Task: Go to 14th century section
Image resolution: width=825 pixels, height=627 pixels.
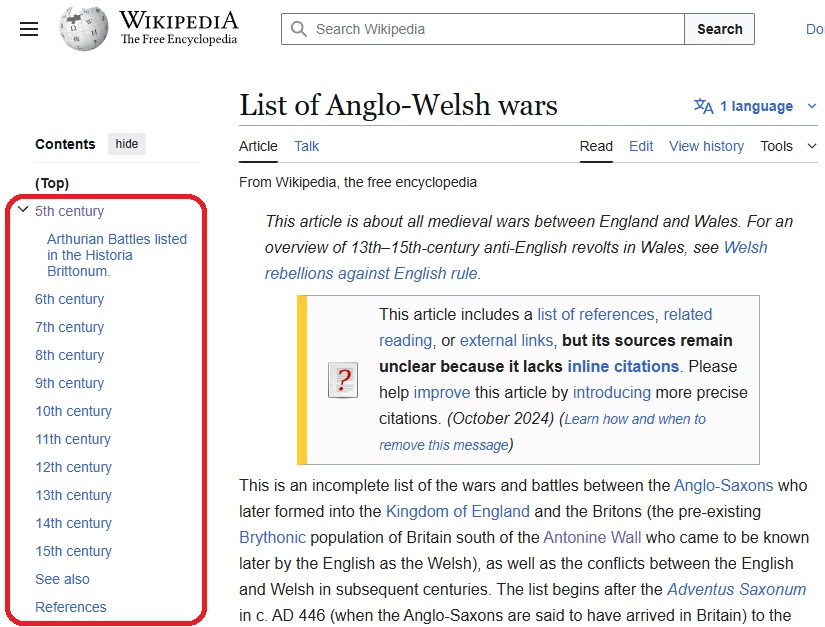Action: point(73,523)
